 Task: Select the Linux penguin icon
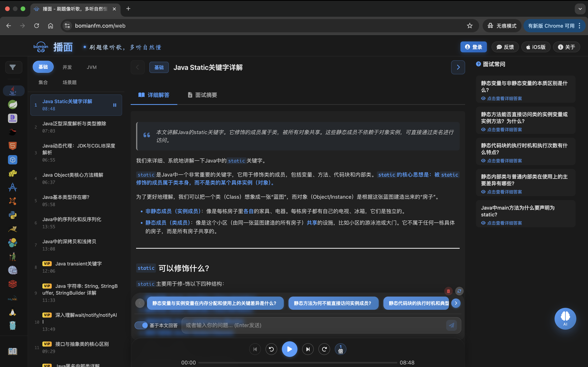click(x=12, y=312)
